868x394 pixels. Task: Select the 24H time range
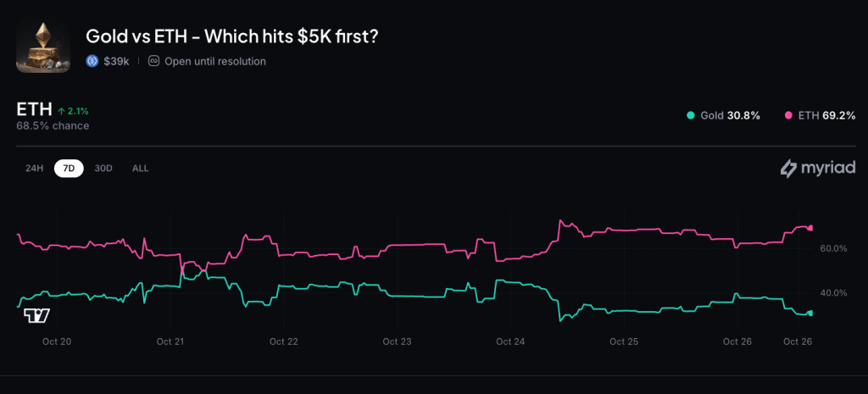[x=34, y=168]
